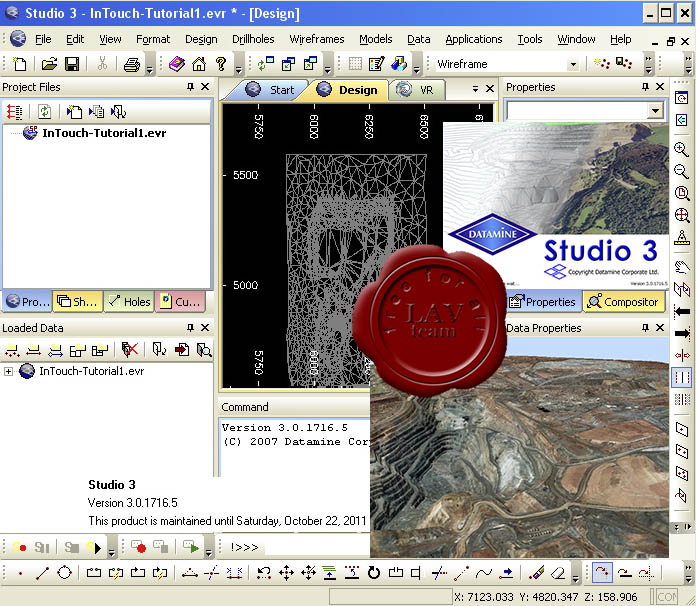Save the project with the floppy disk icon
Viewport: 696px width, 606px height.
(x=72, y=64)
